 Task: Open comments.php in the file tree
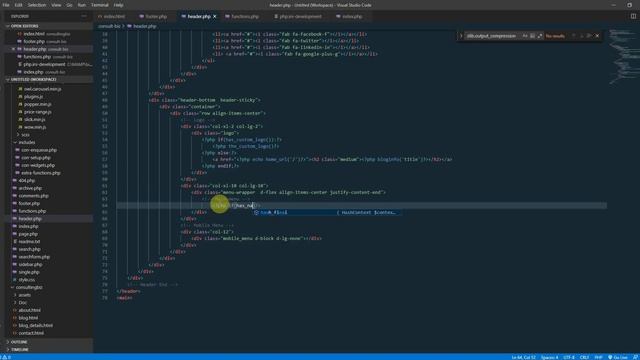[33, 196]
